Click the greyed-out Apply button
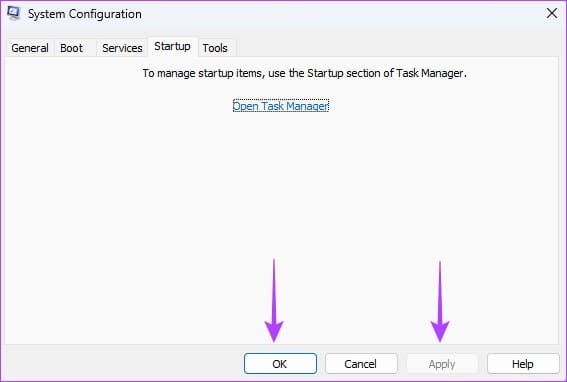The image size is (567, 382). pos(442,364)
